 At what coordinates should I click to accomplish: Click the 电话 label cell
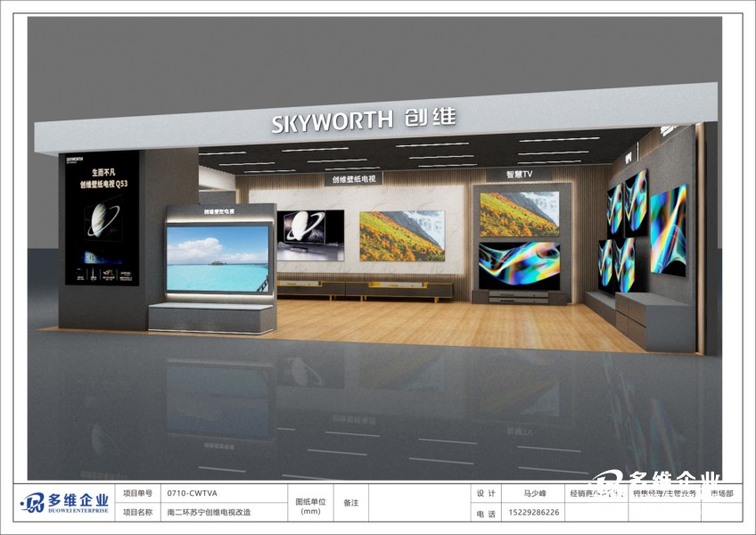[486, 514]
